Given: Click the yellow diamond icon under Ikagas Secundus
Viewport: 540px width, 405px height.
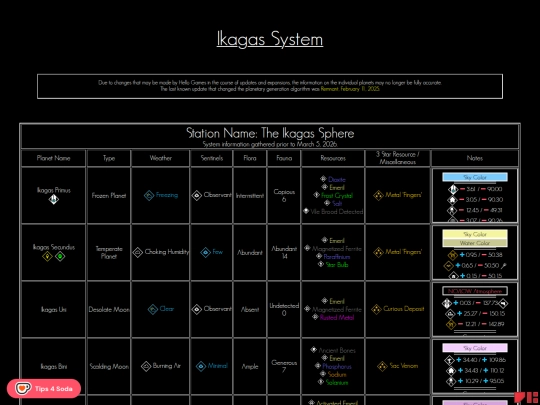Looking at the screenshot, I should pos(47,256).
